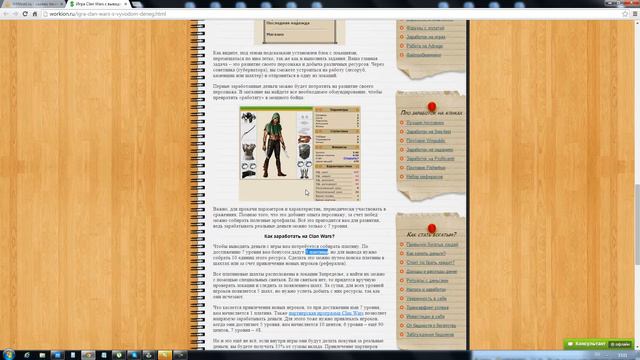Click the page vertical scrollbar thumb
Image resolution: width=640 pixels, height=360 pixels.
point(637,224)
